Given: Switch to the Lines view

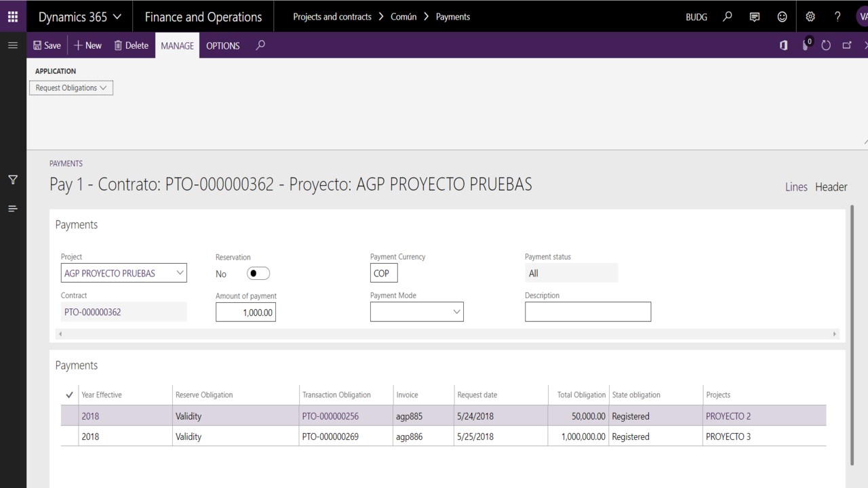Looking at the screenshot, I should click(796, 187).
